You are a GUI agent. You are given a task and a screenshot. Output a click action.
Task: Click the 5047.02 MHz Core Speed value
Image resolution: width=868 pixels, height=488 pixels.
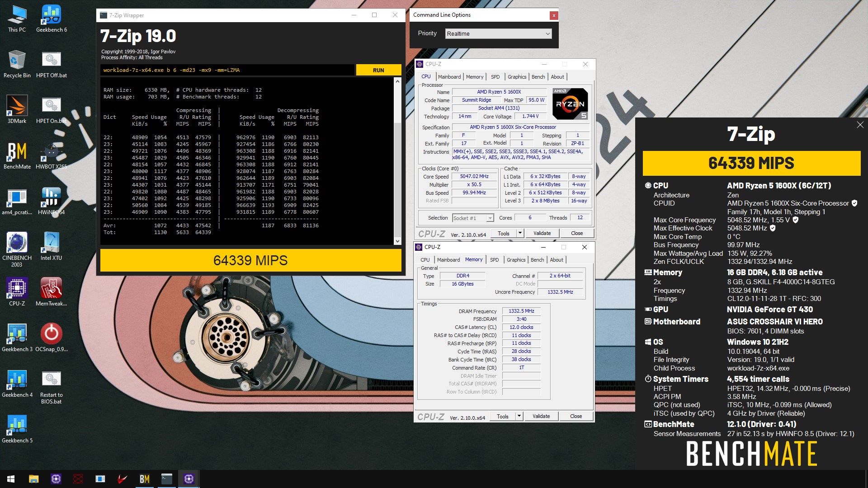pyautogui.click(x=474, y=176)
